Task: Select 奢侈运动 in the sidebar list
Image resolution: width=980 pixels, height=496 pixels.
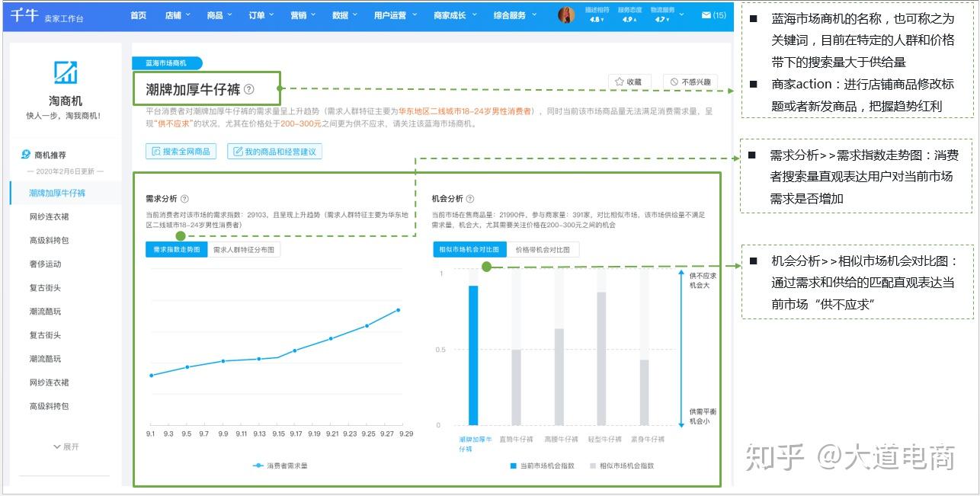Action: [45, 264]
